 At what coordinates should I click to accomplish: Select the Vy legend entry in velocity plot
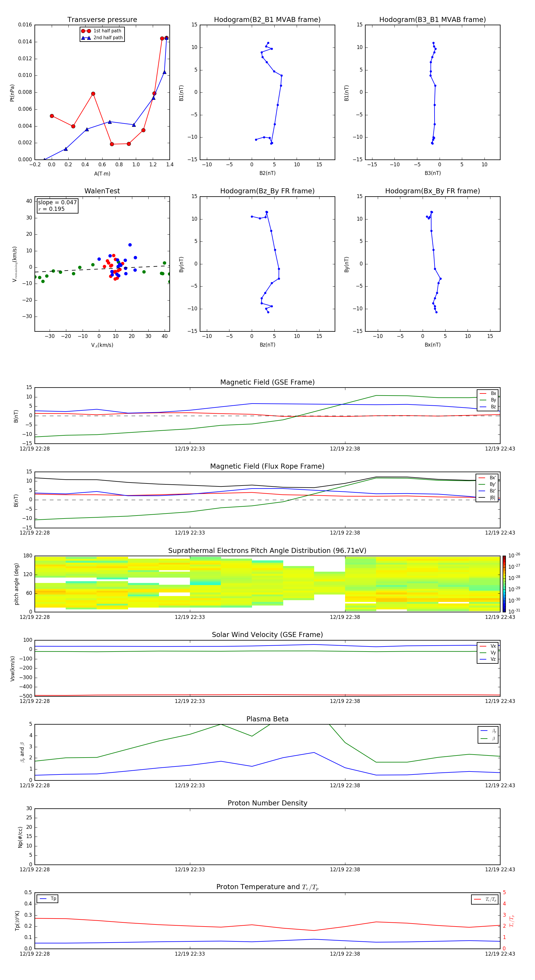point(488,652)
